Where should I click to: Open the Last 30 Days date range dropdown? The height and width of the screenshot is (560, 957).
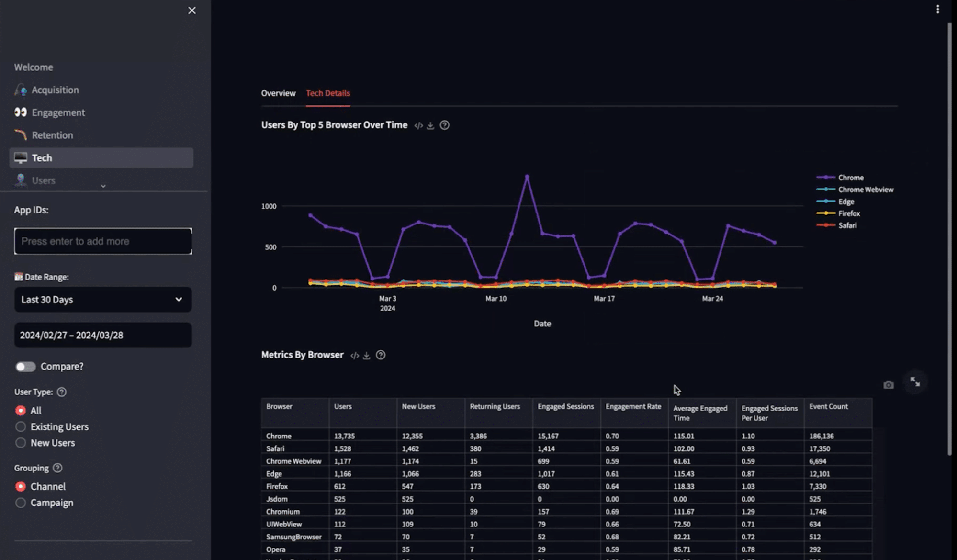102,300
